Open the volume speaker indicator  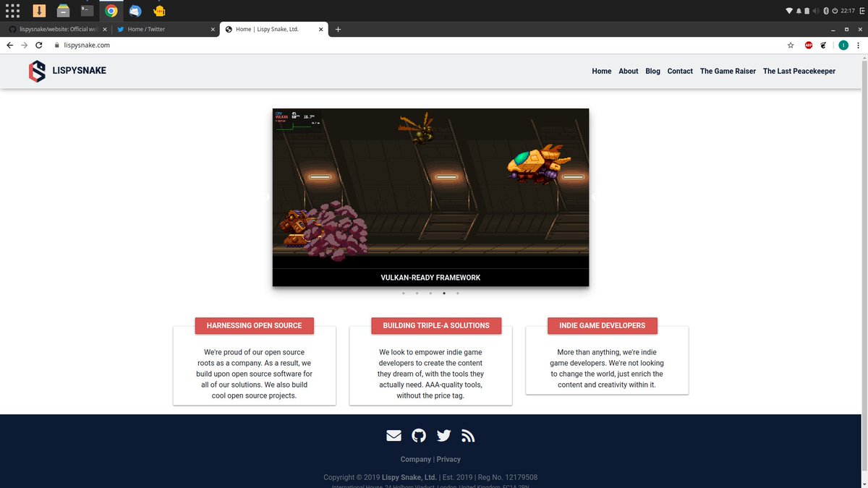[817, 11]
